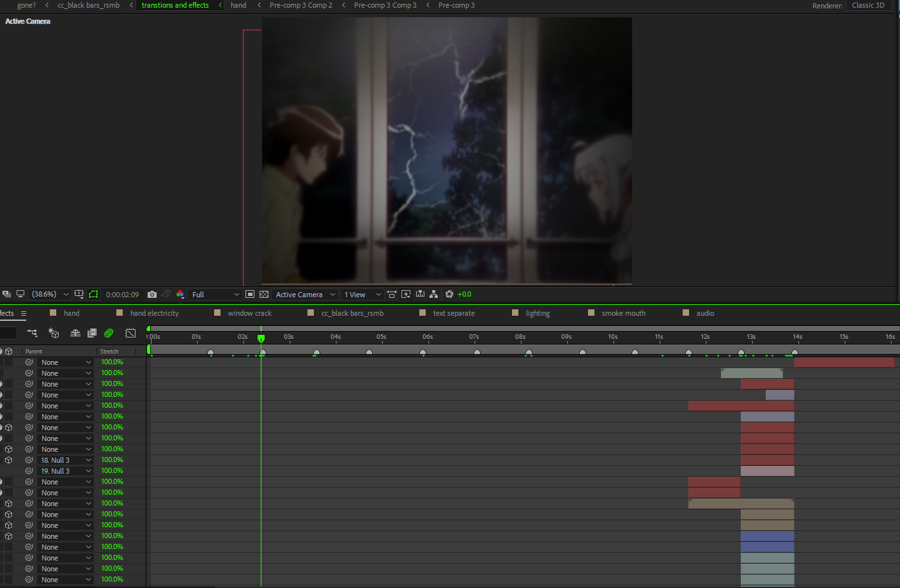Viewport: 900px width, 588px height.
Task: Click the composition marker near 14s
Action: (x=795, y=352)
